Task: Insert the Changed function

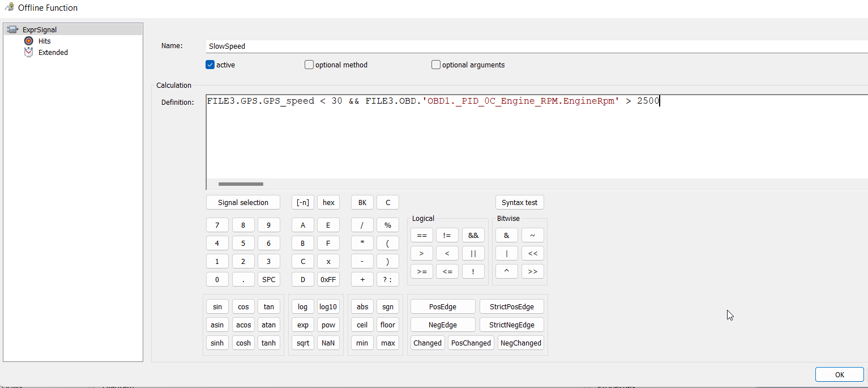Action: [x=427, y=343]
